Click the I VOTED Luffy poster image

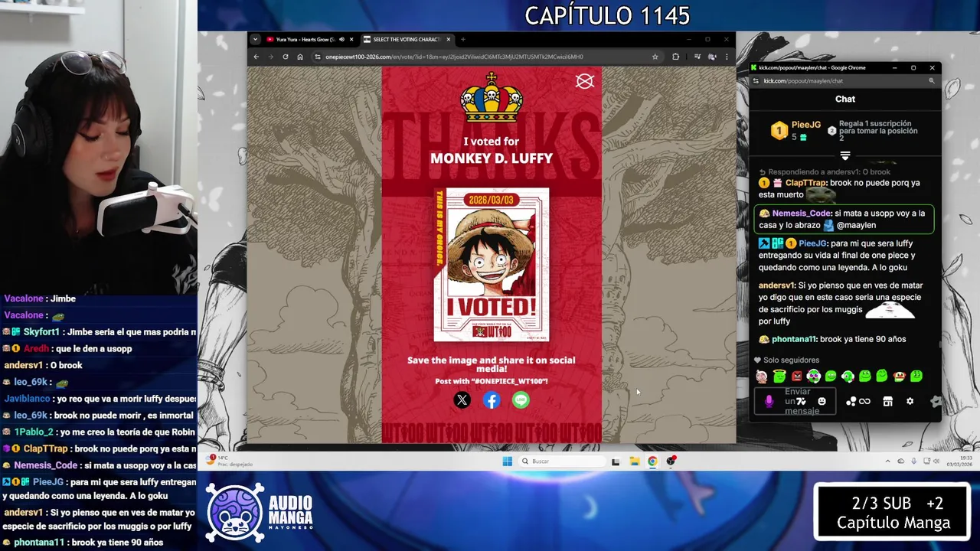point(492,264)
